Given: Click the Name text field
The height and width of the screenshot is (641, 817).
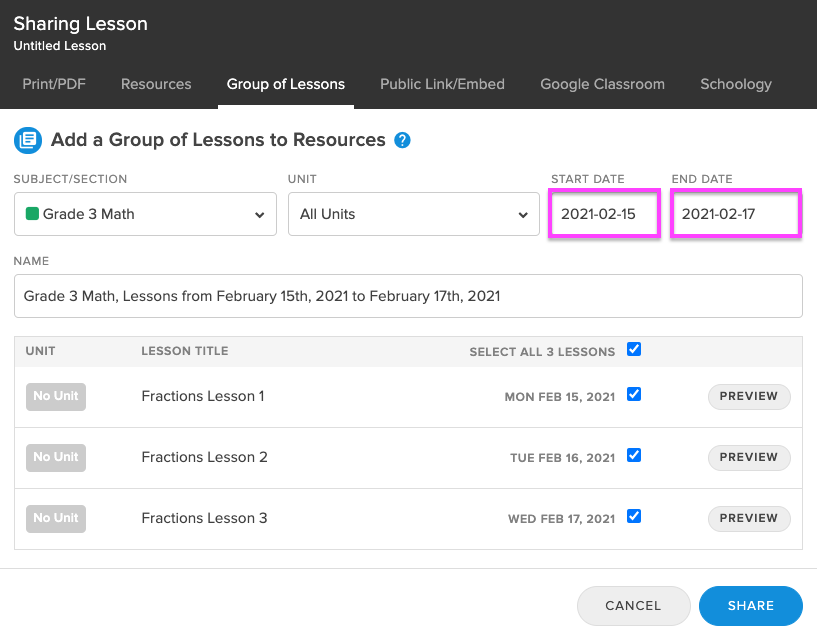Looking at the screenshot, I should pyautogui.click(x=408, y=296).
